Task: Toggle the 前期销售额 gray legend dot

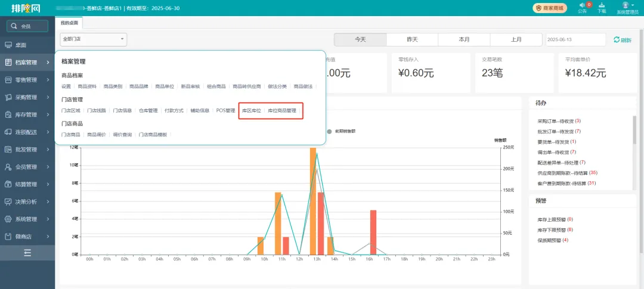Action: [x=329, y=131]
